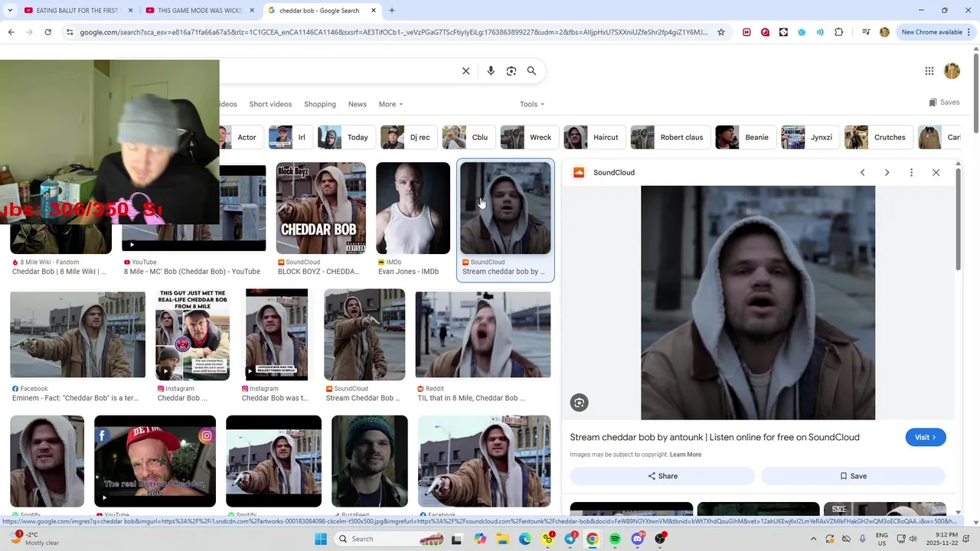Open Telegram from the taskbar
Image resolution: width=980 pixels, height=551 pixels.
point(570,539)
